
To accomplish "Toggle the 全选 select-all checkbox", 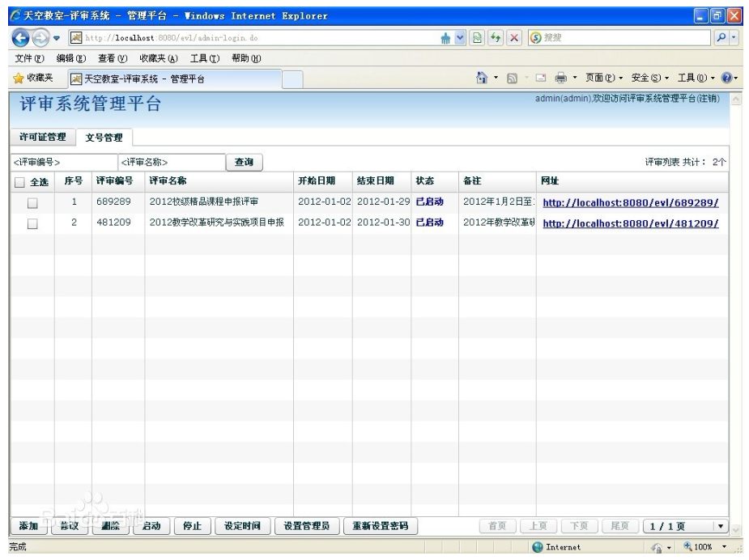I will (19, 182).
